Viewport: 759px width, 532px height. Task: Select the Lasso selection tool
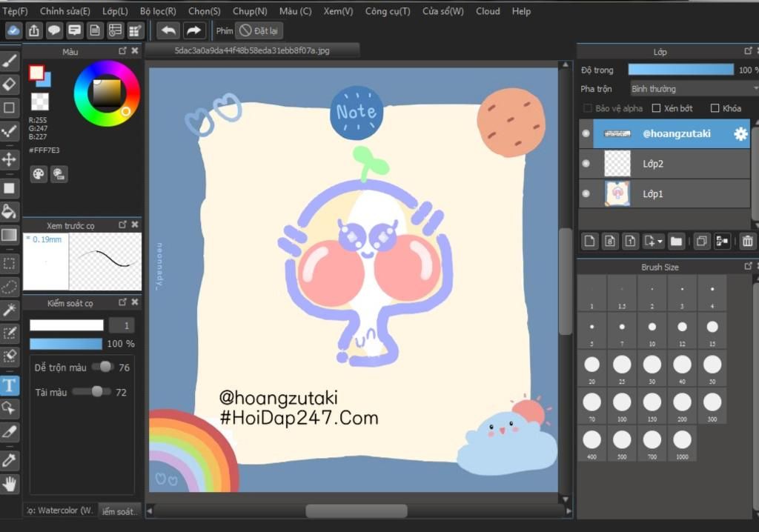click(x=9, y=287)
